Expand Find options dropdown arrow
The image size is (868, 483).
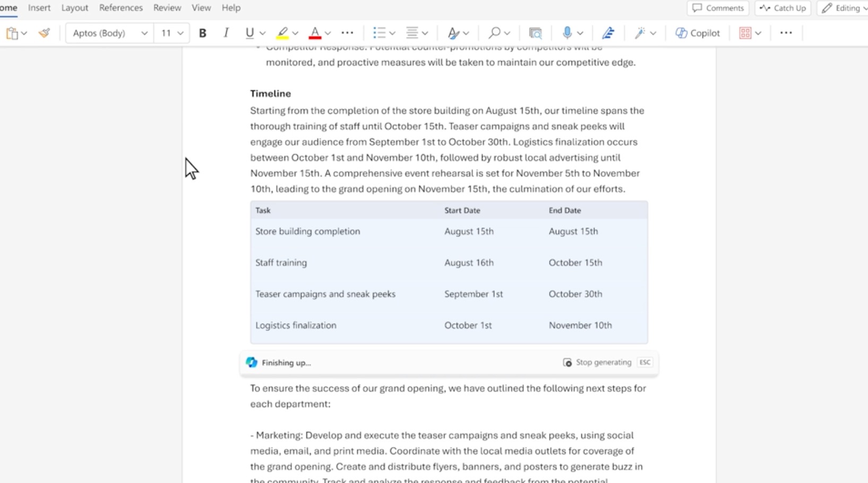point(507,33)
